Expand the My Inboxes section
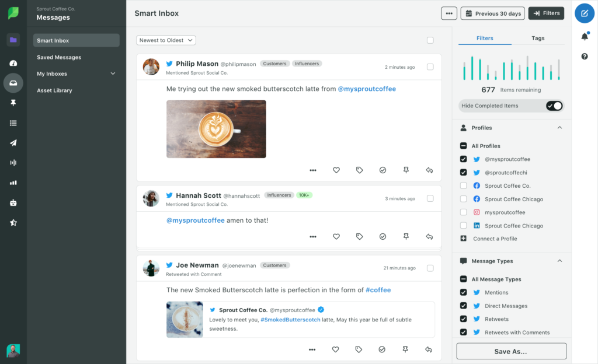598x364 pixels. 76,73
